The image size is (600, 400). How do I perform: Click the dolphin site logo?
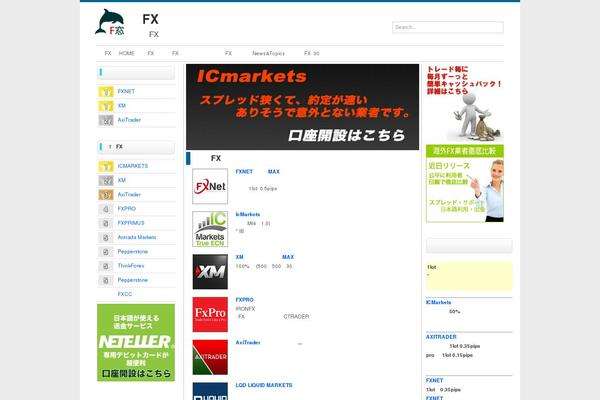[109, 22]
